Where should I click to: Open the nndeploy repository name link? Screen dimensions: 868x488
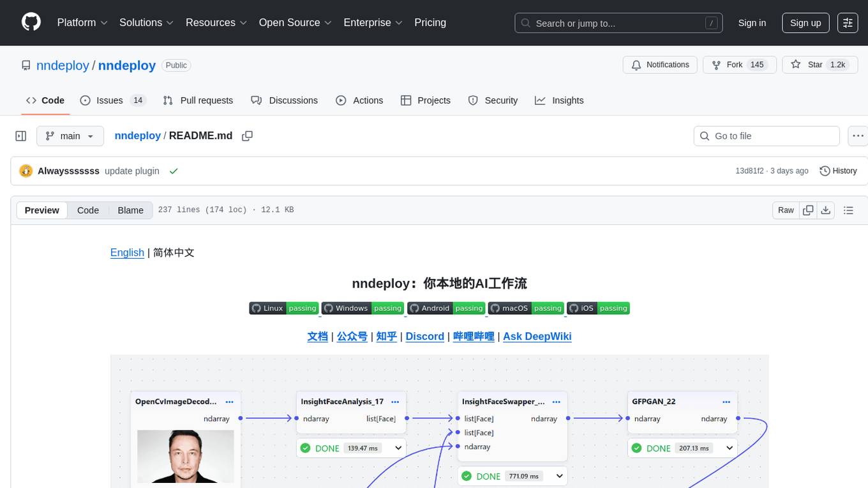click(127, 65)
